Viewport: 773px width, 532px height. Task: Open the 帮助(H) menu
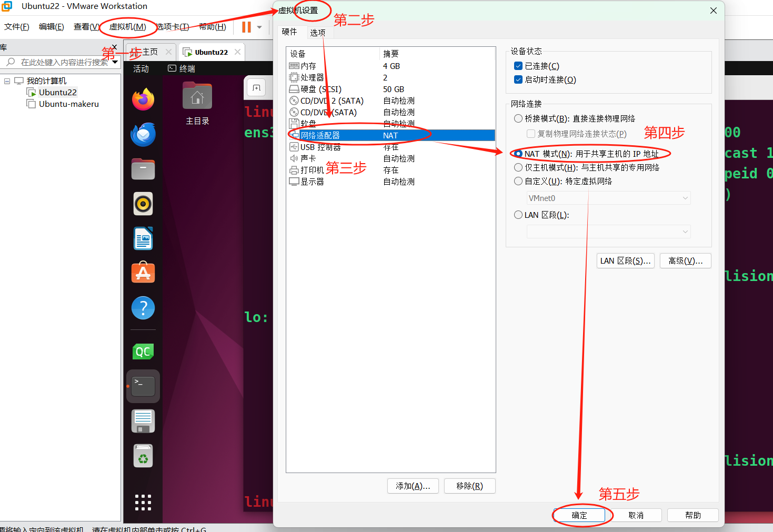pyautogui.click(x=213, y=27)
